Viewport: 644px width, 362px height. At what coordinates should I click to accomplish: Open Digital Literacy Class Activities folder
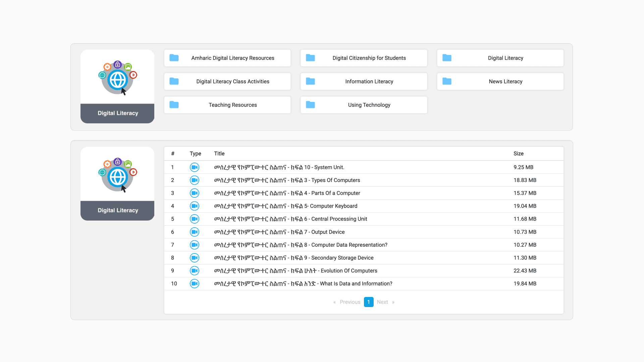[x=232, y=81]
